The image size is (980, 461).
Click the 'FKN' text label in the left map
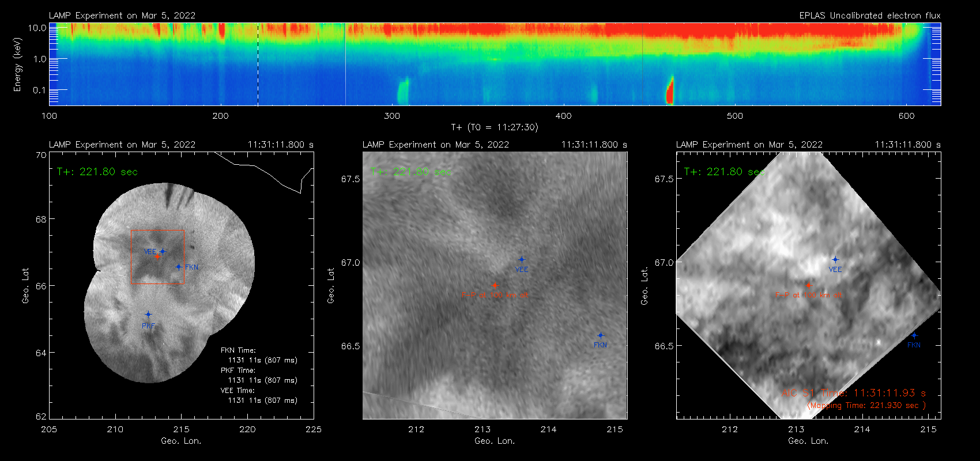192,267
